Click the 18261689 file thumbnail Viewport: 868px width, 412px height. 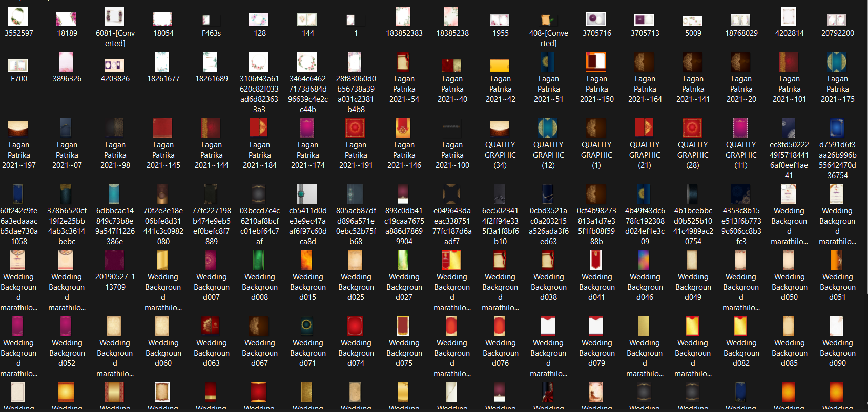point(211,62)
